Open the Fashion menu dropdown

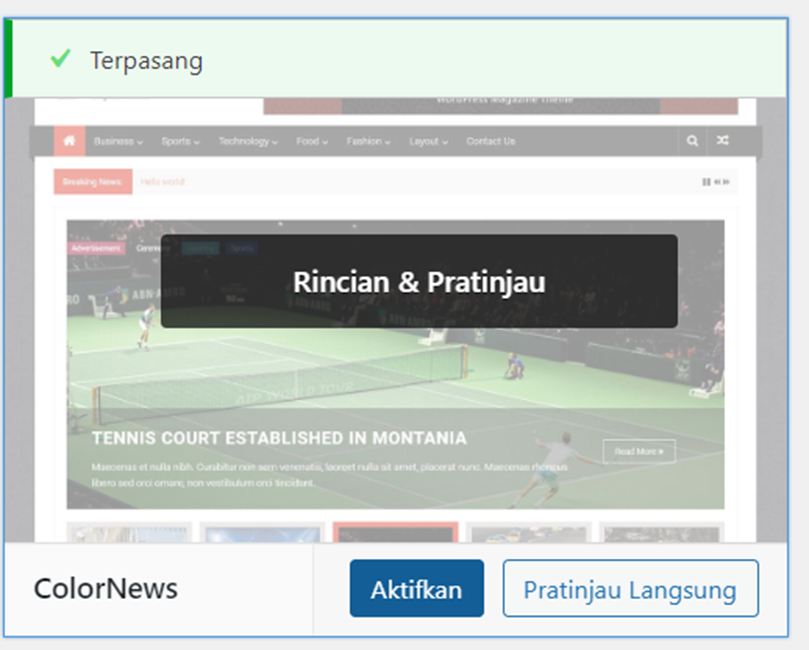[x=368, y=142]
